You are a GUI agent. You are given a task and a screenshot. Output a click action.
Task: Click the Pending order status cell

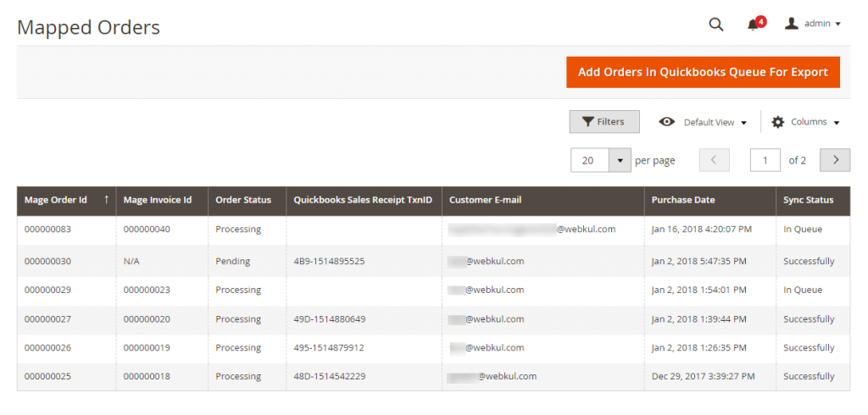[x=232, y=261]
